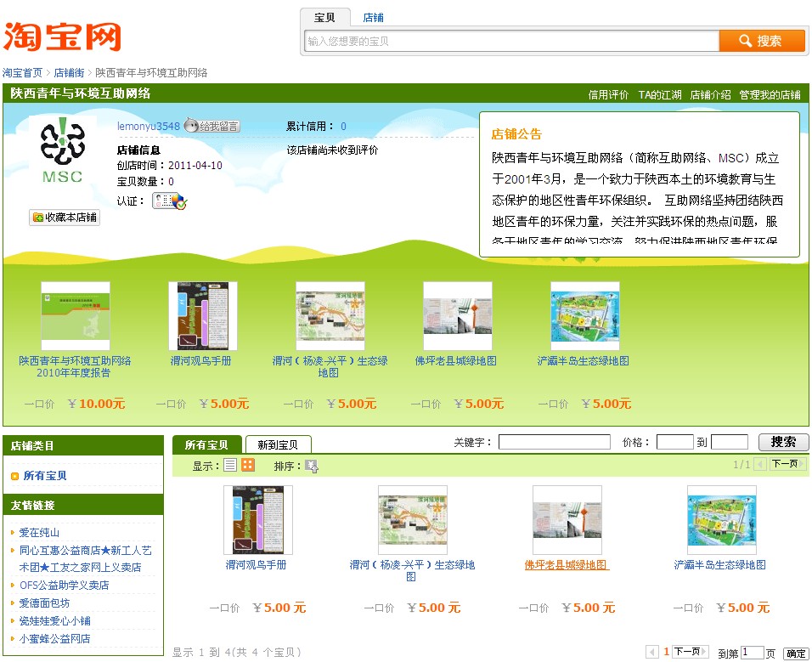Click top 下一页 next page button
Image resolution: width=812 pixels, height=662 pixels.
point(788,464)
